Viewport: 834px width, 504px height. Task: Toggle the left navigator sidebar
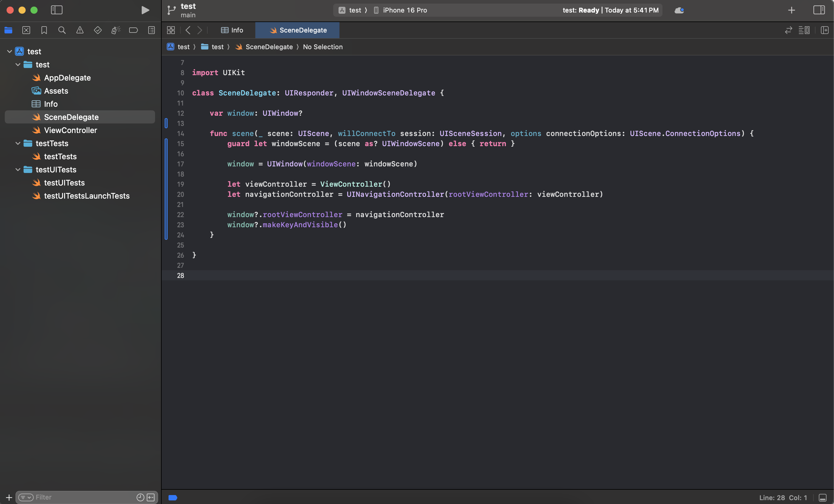tap(57, 10)
